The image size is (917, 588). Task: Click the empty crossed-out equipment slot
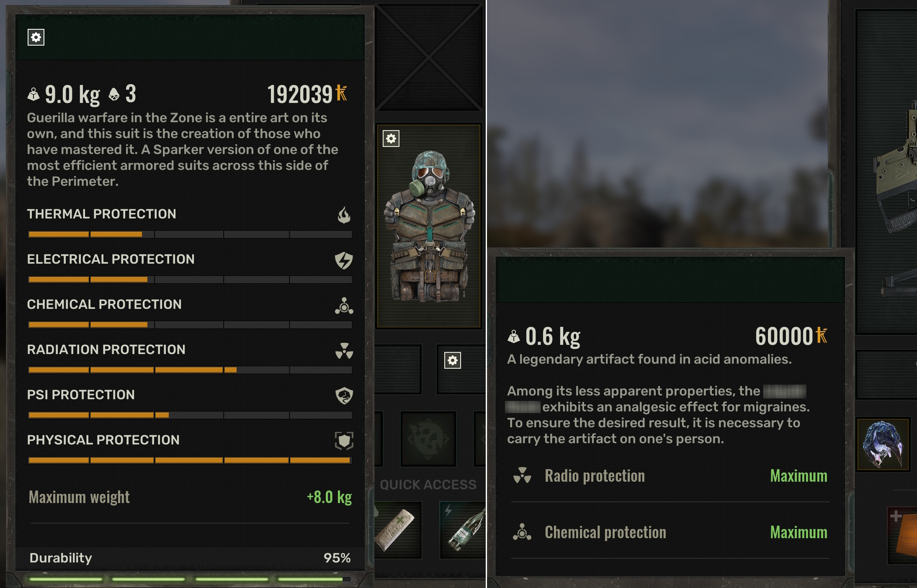click(x=429, y=58)
